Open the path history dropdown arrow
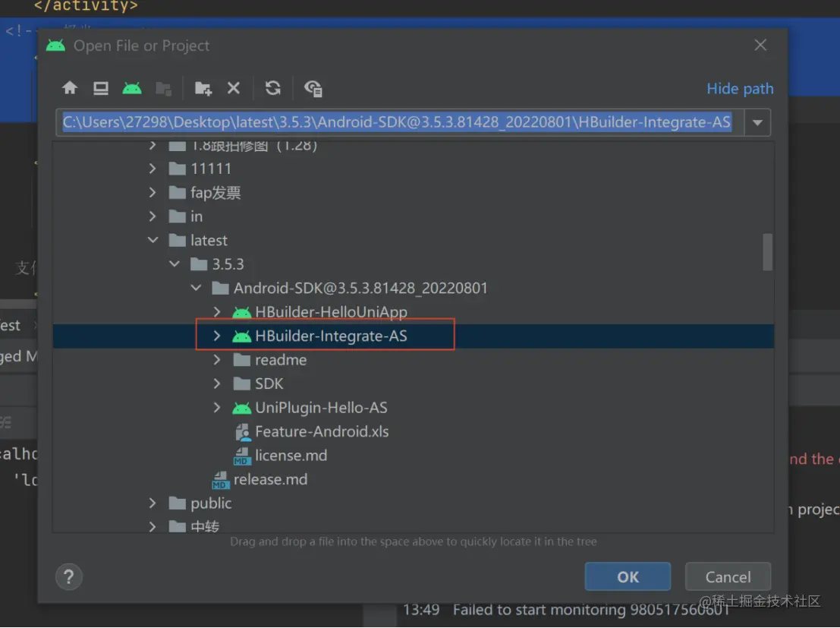The width and height of the screenshot is (840, 628). pos(757,123)
